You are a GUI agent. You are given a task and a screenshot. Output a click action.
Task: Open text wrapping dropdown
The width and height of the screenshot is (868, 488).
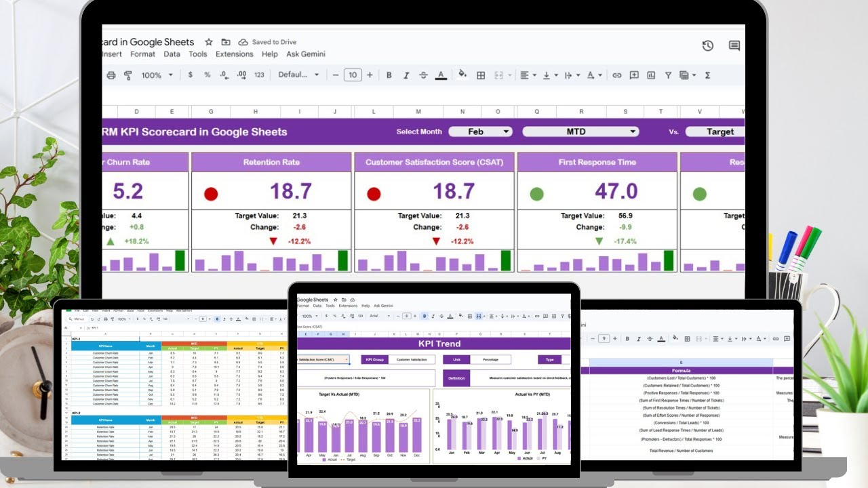pos(571,75)
